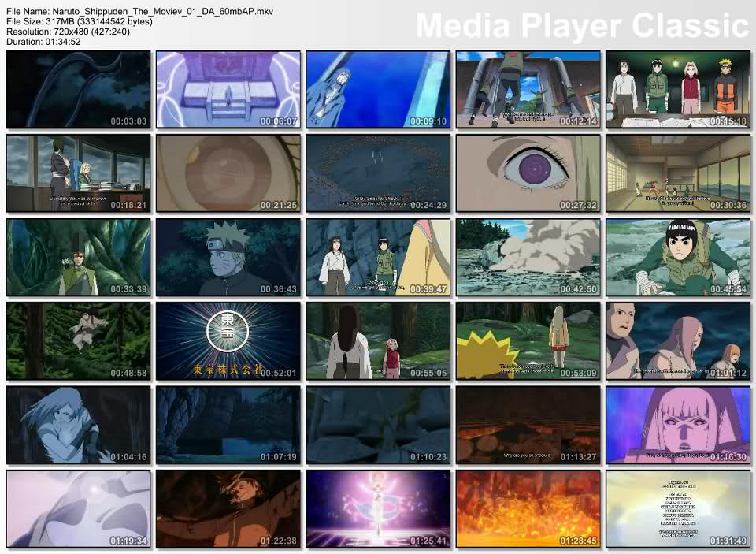The width and height of the screenshot is (756, 554).
Task: Click the thumbnail at 00:33:39
Action: click(78, 257)
